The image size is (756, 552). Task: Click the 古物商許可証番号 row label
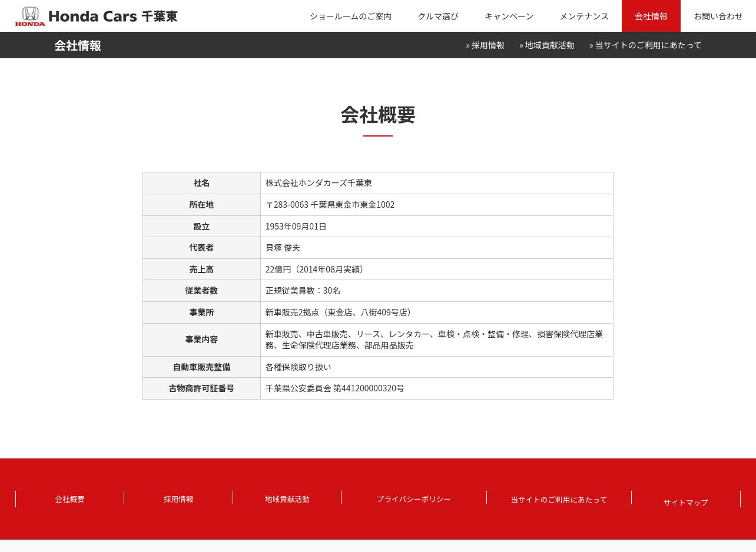[x=201, y=388]
